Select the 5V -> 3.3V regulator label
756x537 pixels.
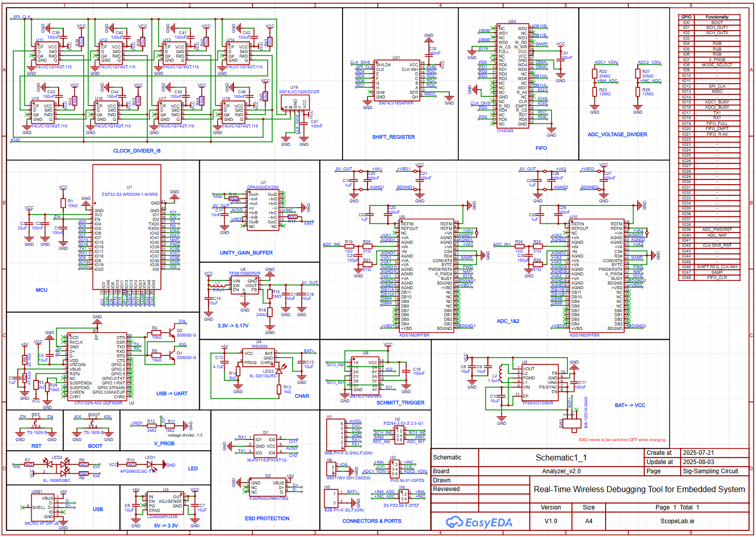(x=166, y=526)
